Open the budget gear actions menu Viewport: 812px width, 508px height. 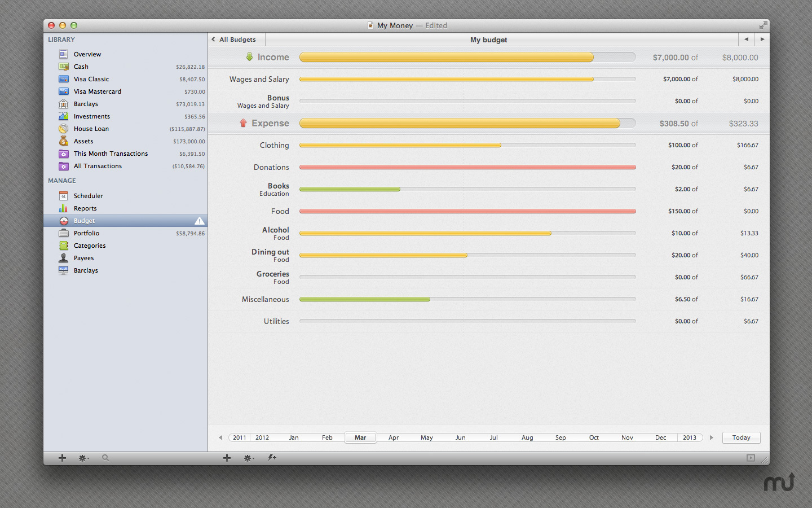click(x=249, y=458)
